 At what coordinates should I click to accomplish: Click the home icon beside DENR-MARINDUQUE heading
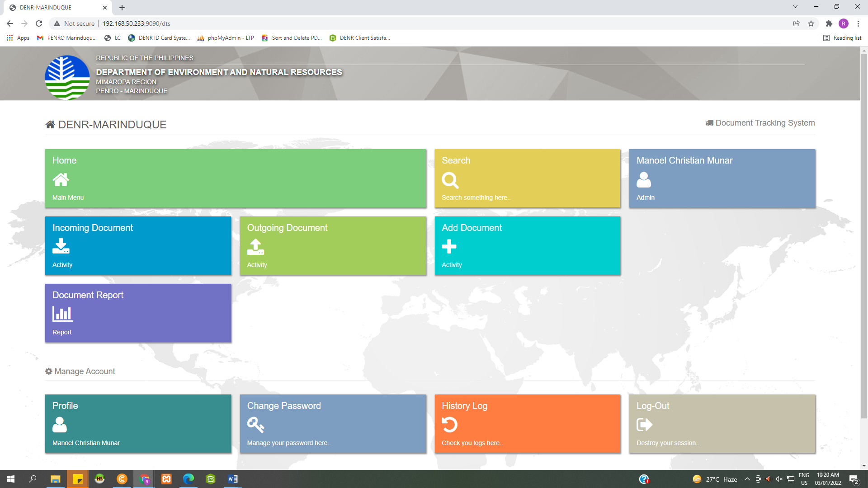[50, 125]
